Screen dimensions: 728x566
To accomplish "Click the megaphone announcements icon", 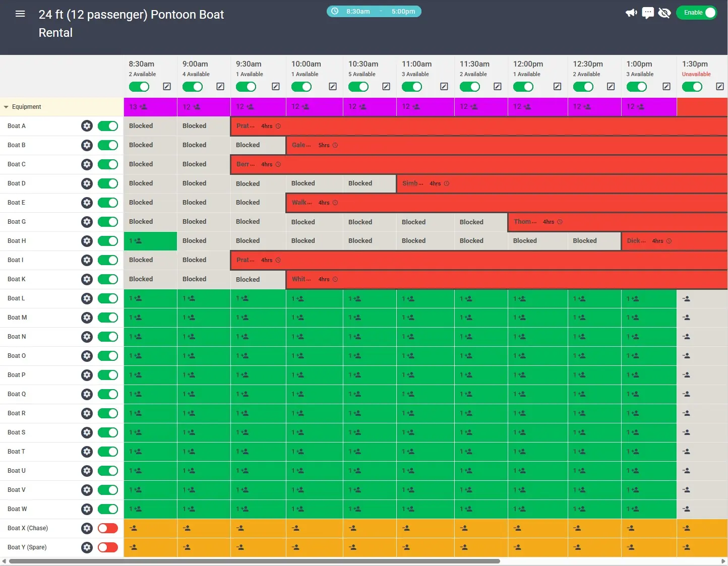I will [x=631, y=13].
